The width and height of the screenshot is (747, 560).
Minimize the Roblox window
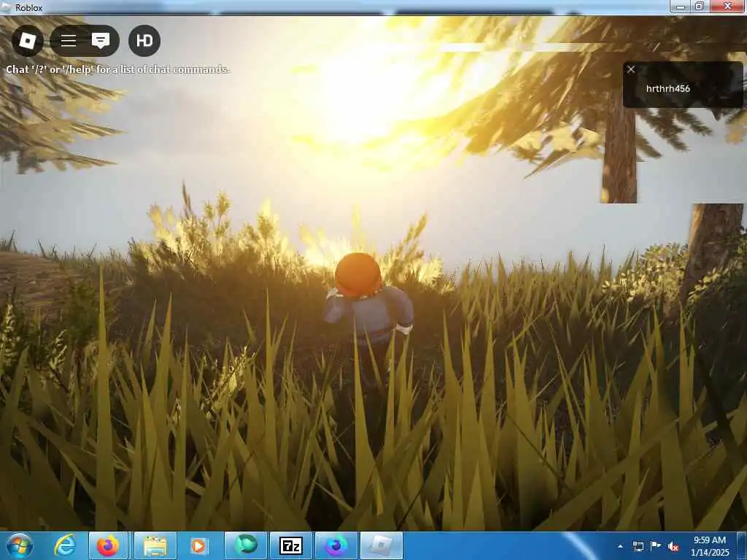tap(681, 7)
